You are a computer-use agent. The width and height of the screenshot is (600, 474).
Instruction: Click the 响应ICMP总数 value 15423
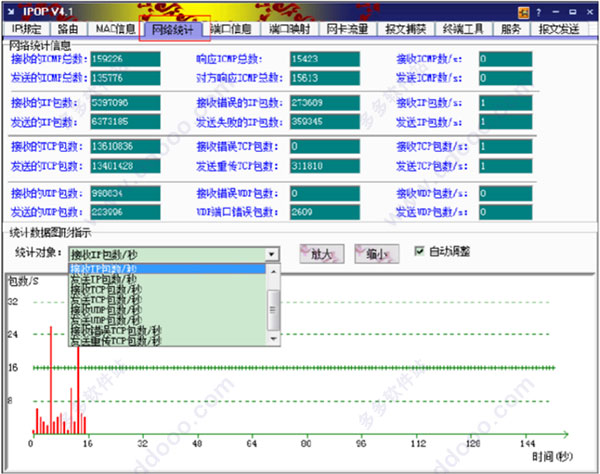coord(324,59)
